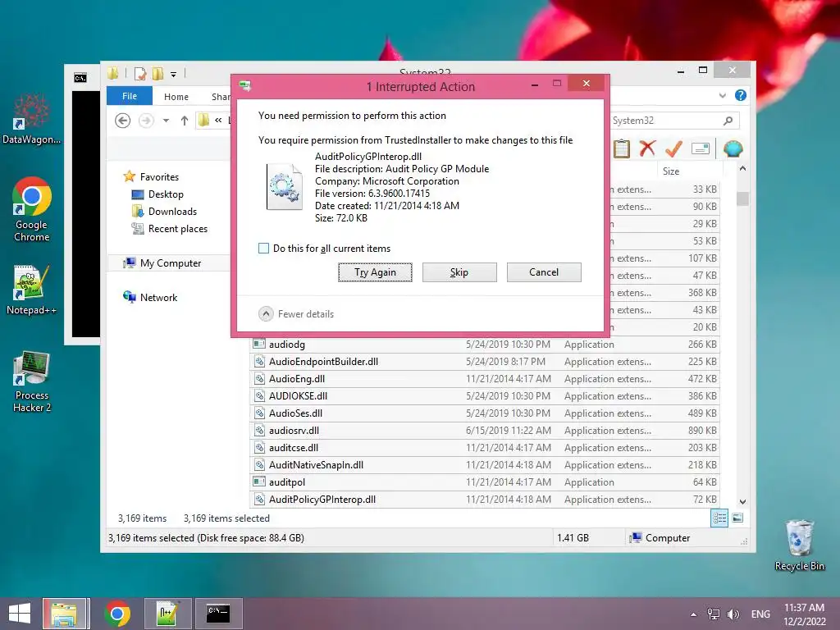840x630 pixels.
Task: Click the Command Prompt window's system icon
Action: (80, 78)
